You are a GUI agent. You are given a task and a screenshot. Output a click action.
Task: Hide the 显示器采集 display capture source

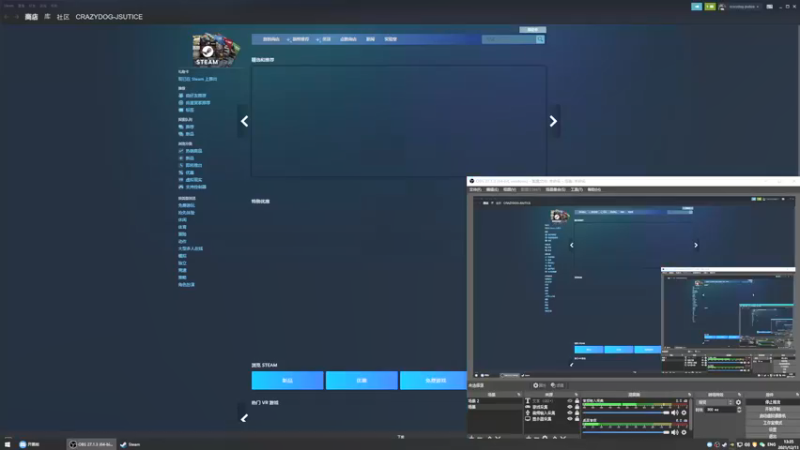570,419
